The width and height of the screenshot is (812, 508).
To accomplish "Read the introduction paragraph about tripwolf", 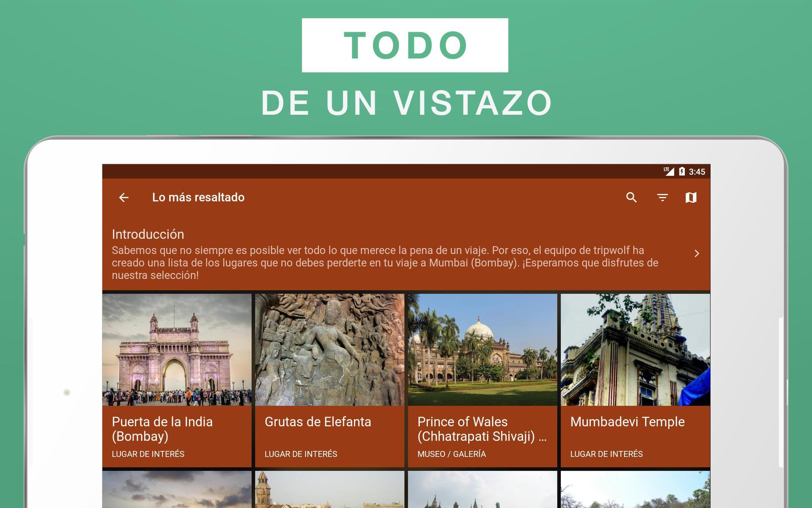I will [x=385, y=262].
